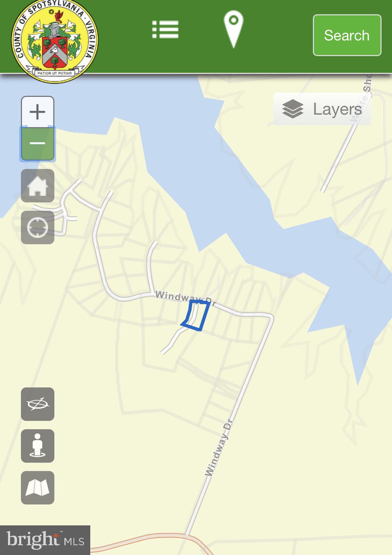Image resolution: width=392 pixels, height=555 pixels.
Task: Click the Bright MLS watermark
Action: click(45, 540)
